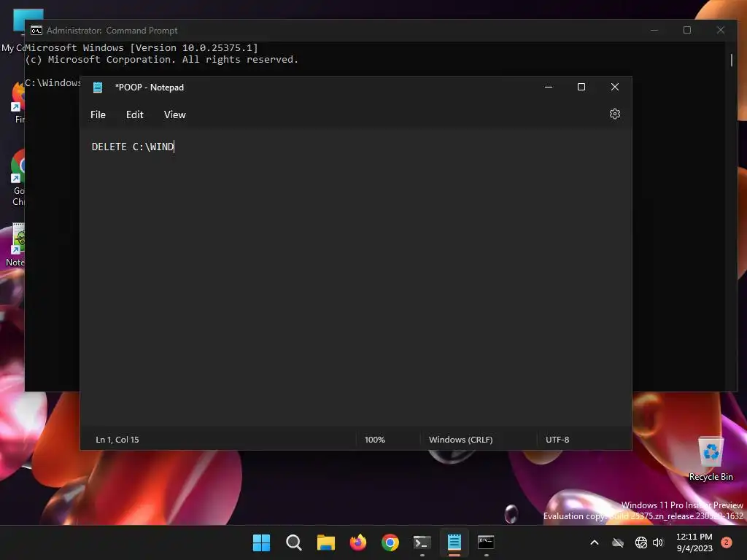The height and width of the screenshot is (560, 747).
Task: Click the Notepad app icon in title bar
Action: 98,87
